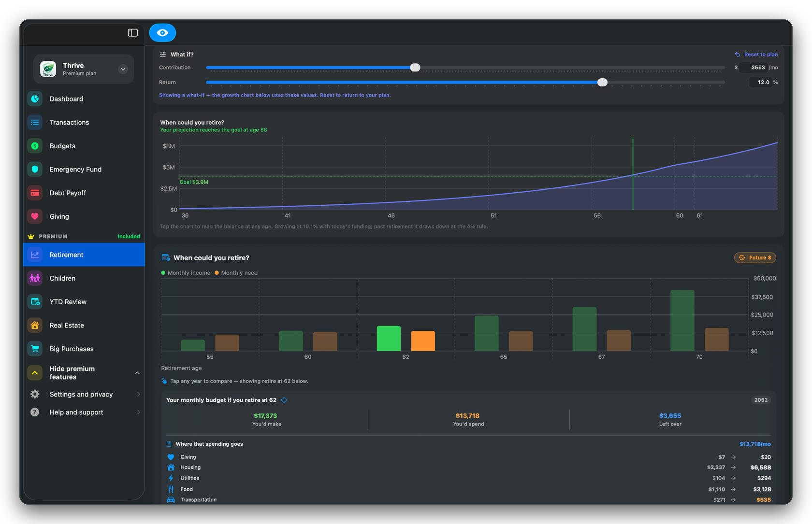Open the Thrive plan dropdown chevron
Image resolution: width=812 pixels, height=524 pixels.
123,69
